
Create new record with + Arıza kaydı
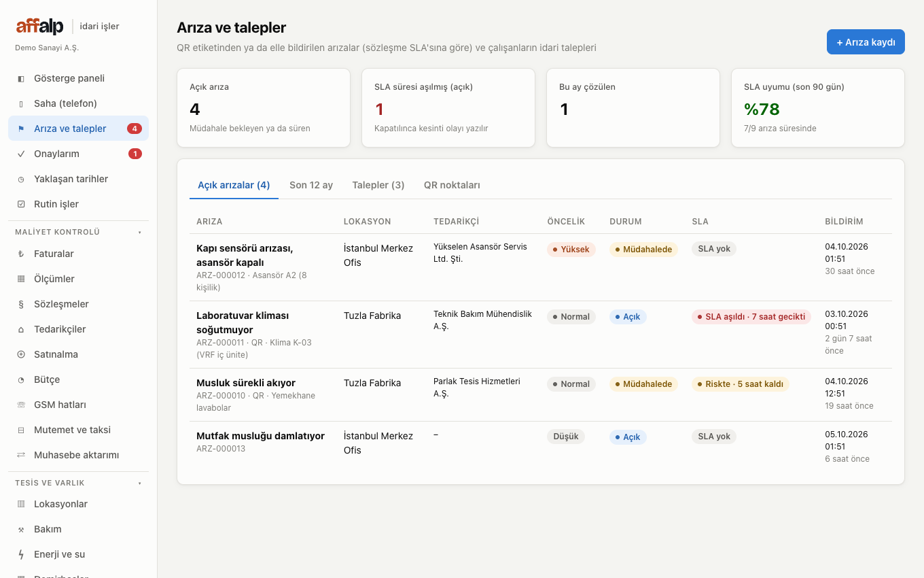coord(866,42)
